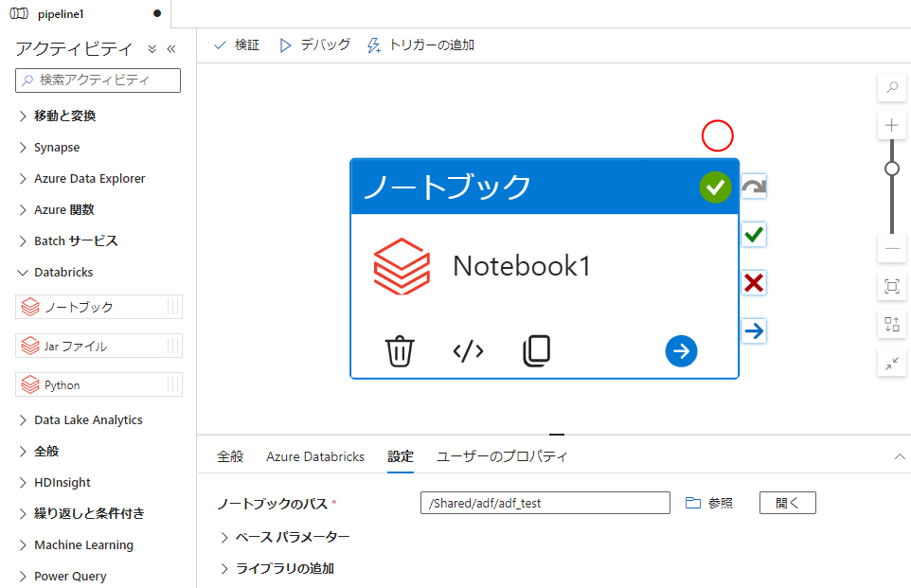Image resolution: width=911 pixels, height=588 pixels.
Task: Open the ユーザーのプロパティ tab
Action: click(x=501, y=456)
